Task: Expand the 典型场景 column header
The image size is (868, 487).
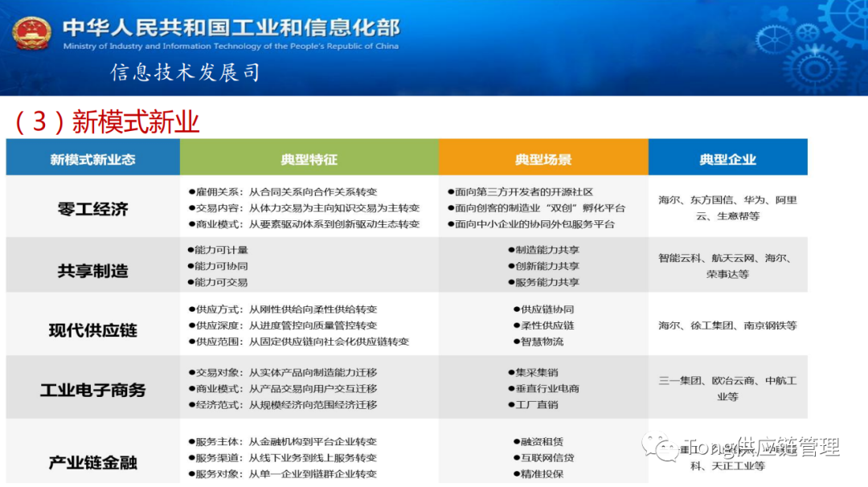Action: (543, 158)
